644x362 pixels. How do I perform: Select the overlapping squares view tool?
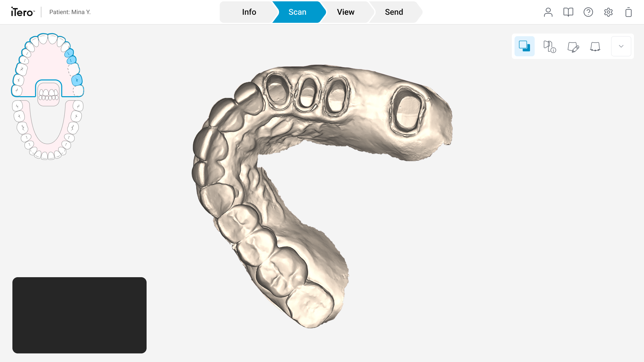pos(525,46)
